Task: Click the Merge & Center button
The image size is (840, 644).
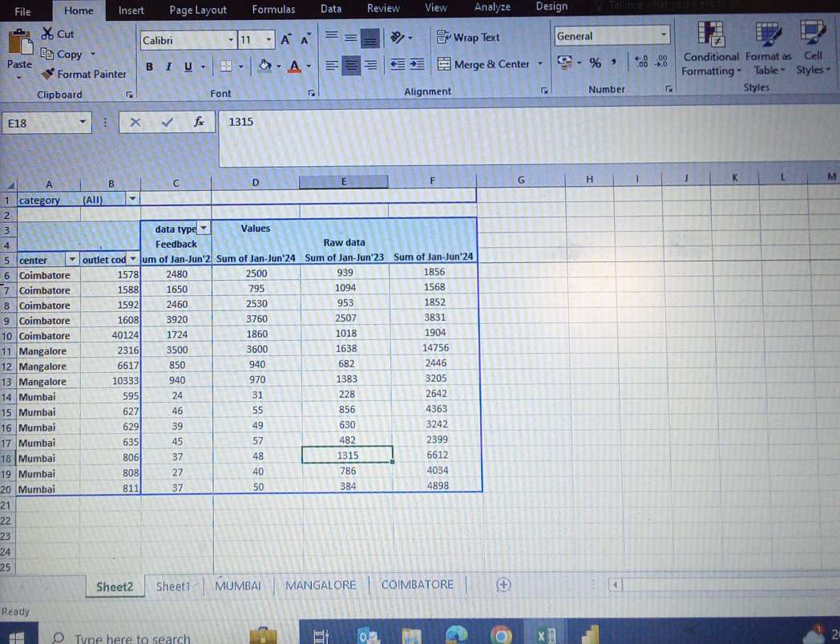Action: (x=483, y=64)
